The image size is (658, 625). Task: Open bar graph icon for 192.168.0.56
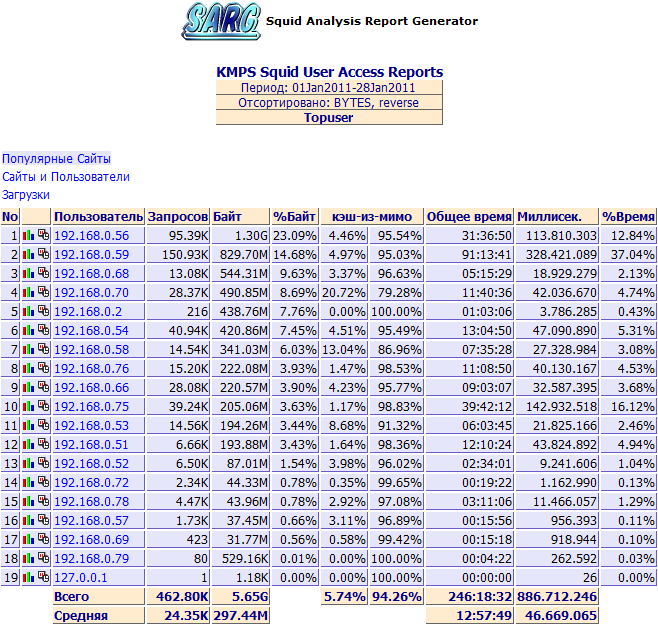click(x=29, y=236)
